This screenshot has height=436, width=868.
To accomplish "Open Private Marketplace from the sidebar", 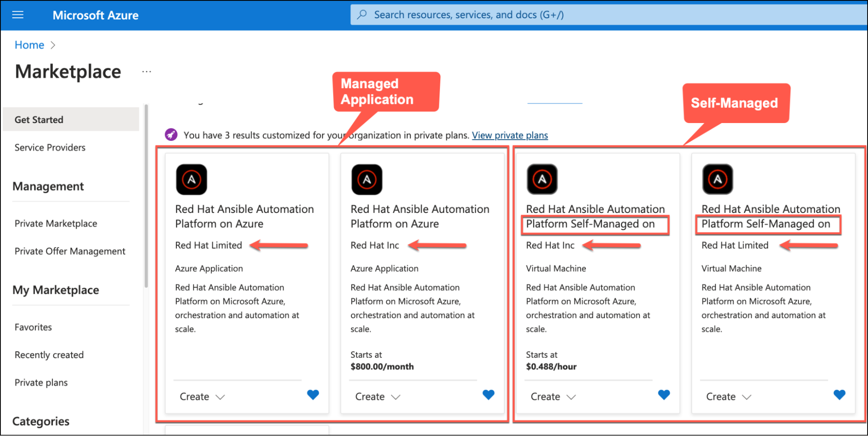I will click(x=56, y=223).
